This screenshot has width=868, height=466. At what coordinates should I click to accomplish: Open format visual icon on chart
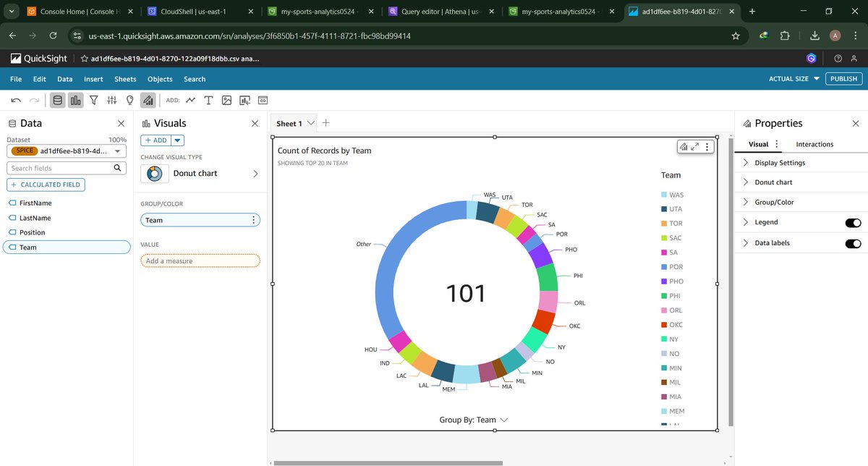click(x=683, y=147)
